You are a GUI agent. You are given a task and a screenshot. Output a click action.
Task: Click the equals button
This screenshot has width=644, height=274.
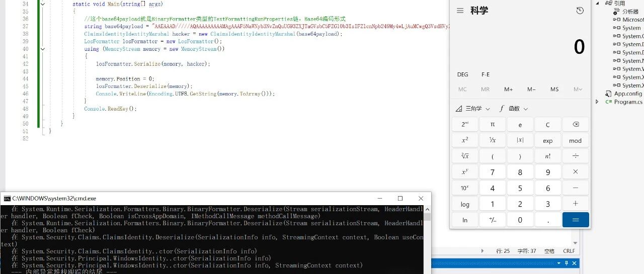[576, 220]
